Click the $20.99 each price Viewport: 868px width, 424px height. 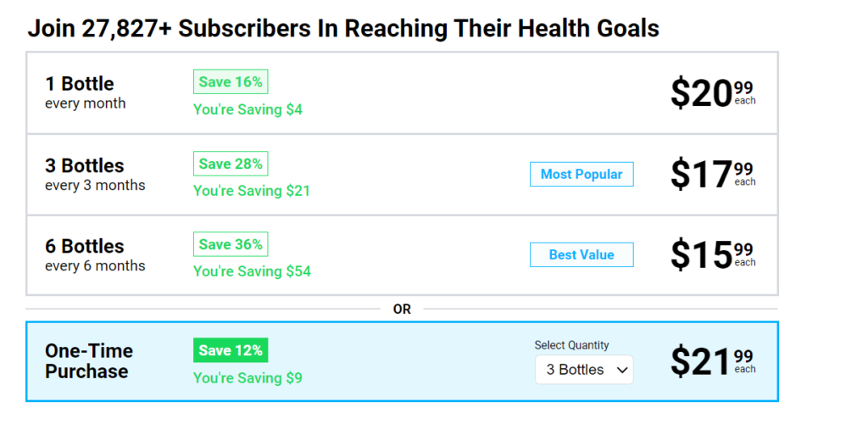(x=712, y=93)
